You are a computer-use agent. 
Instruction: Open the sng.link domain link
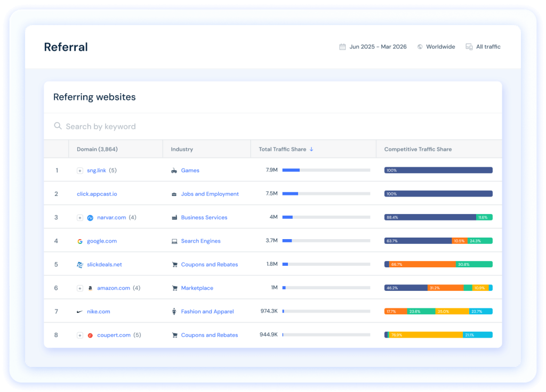97,170
